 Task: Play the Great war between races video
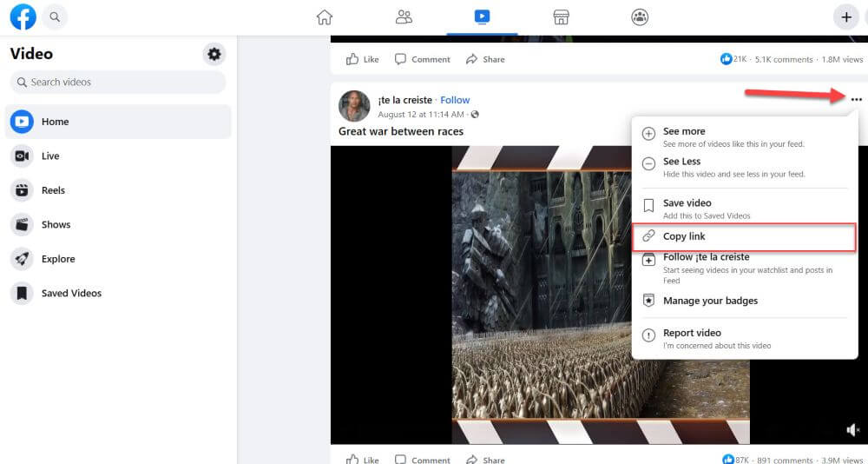(x=600, y=295)
